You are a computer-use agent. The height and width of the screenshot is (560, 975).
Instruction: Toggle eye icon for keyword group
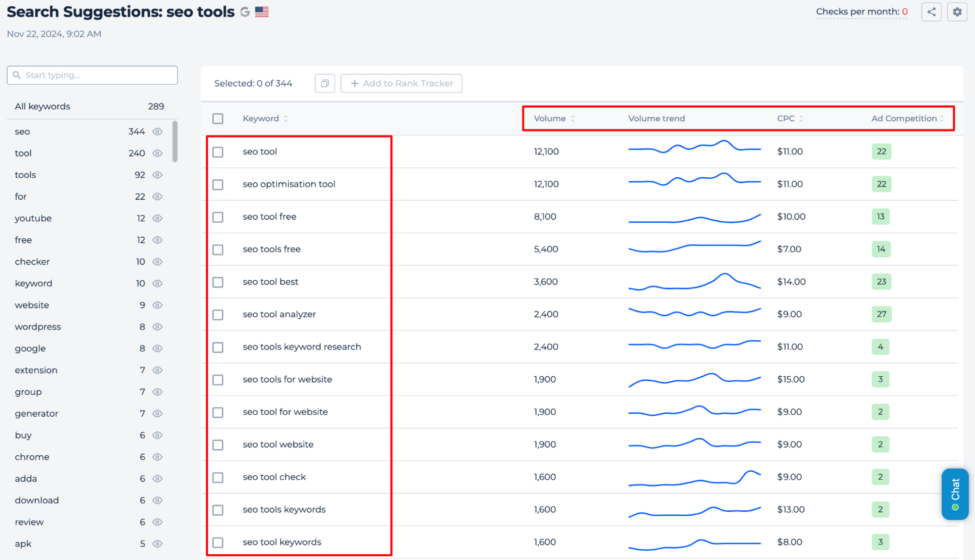[157, 283]
